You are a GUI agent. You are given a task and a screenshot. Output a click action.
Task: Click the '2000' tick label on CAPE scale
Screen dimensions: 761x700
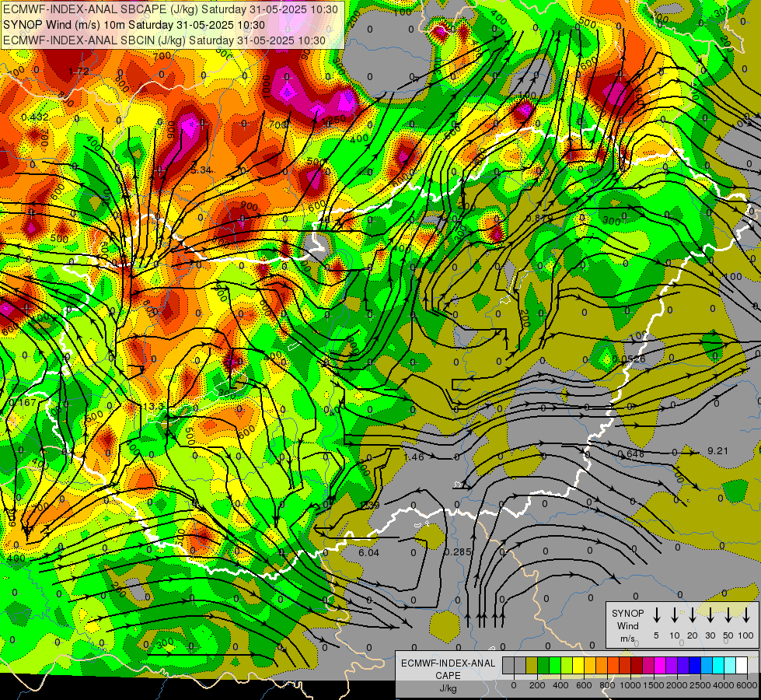[677, 685]
